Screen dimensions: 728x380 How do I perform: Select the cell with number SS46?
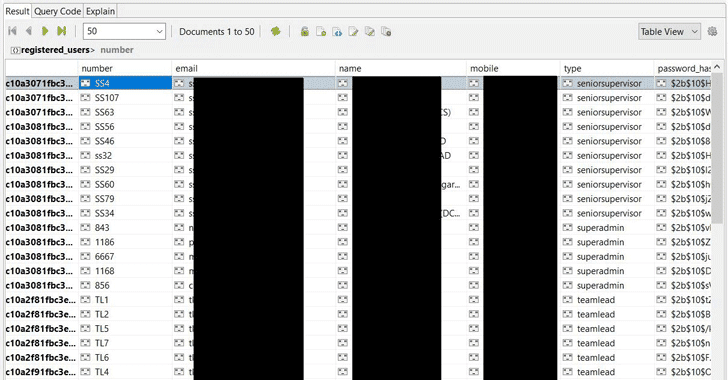point(125,141)
